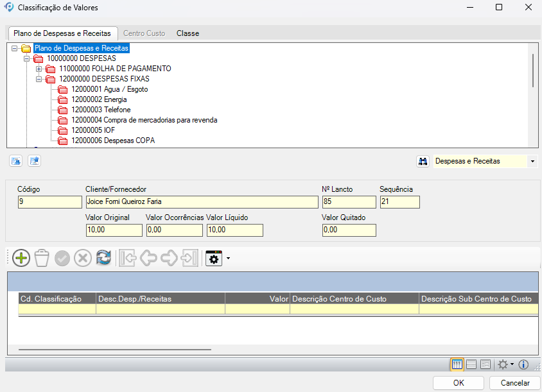542x392 pixels.
Task: Select the 12000002 Energia tree item
Action: pos(99,99)
